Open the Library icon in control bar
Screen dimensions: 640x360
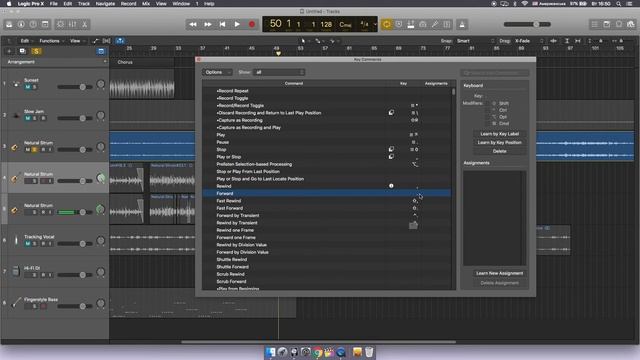(x=9, y=24)
